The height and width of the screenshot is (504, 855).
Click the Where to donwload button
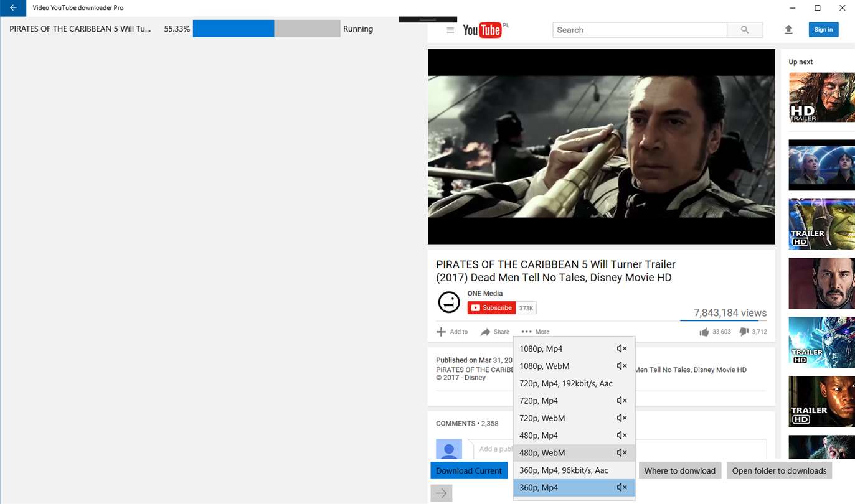pos(680,470)
